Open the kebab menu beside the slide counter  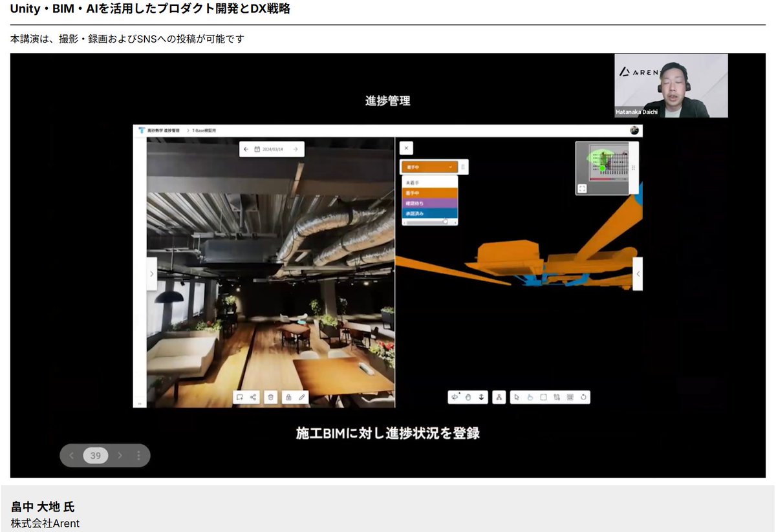138,455
